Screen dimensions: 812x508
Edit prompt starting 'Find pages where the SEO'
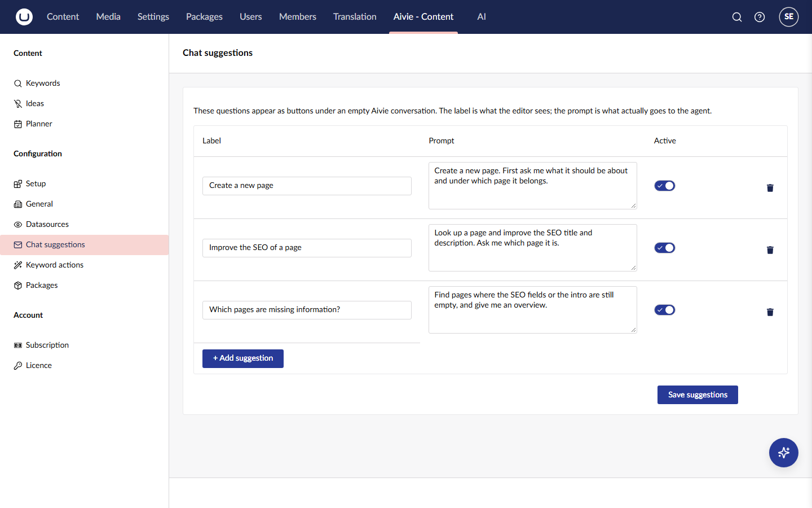point(533,310)
